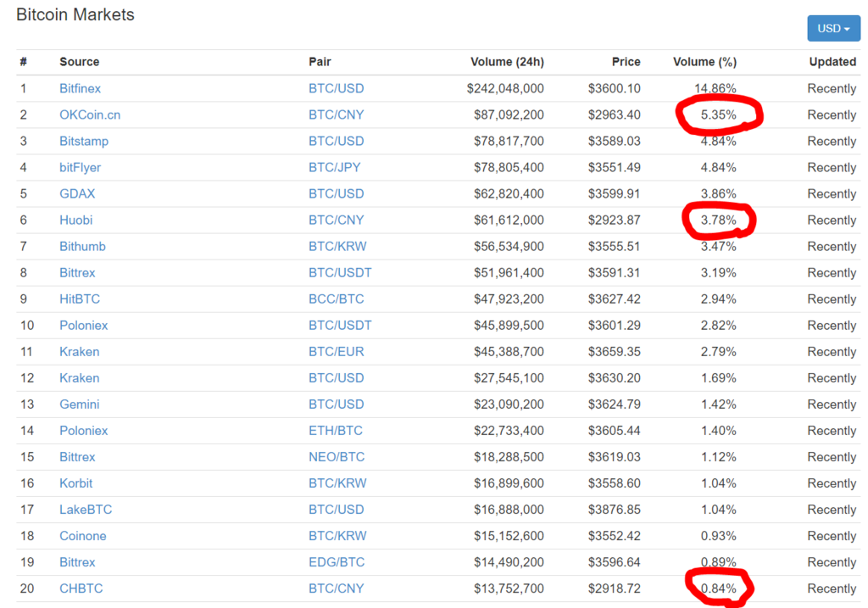This screenshot has height=608, width=868.
Task: Open the Kraken source link in row 11
Action: click(79, 352)
